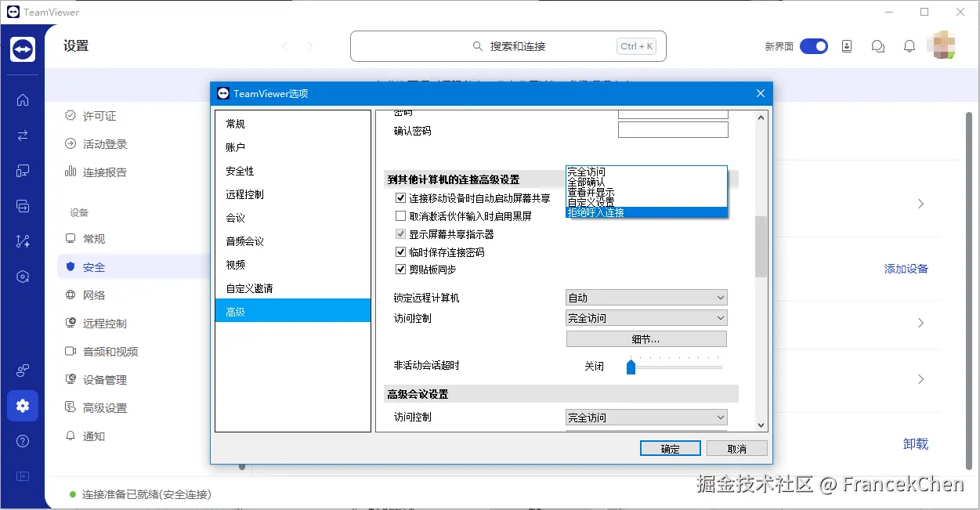Click the 许可证 badge icon in settings list
Viewport: 980px width, 510px height.
click(71, 115)
